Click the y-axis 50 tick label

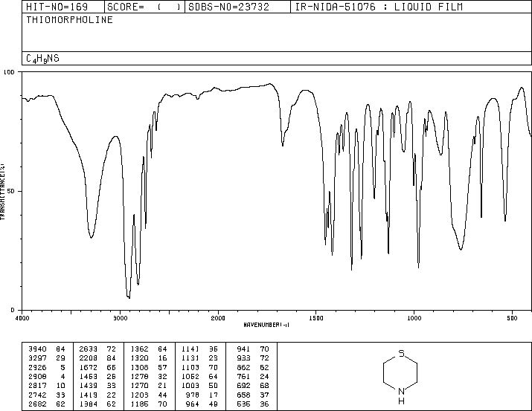click(11, 191)
